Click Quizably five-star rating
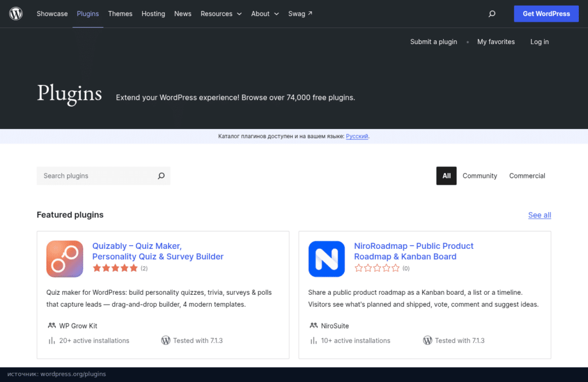 (x=115, y=268)
